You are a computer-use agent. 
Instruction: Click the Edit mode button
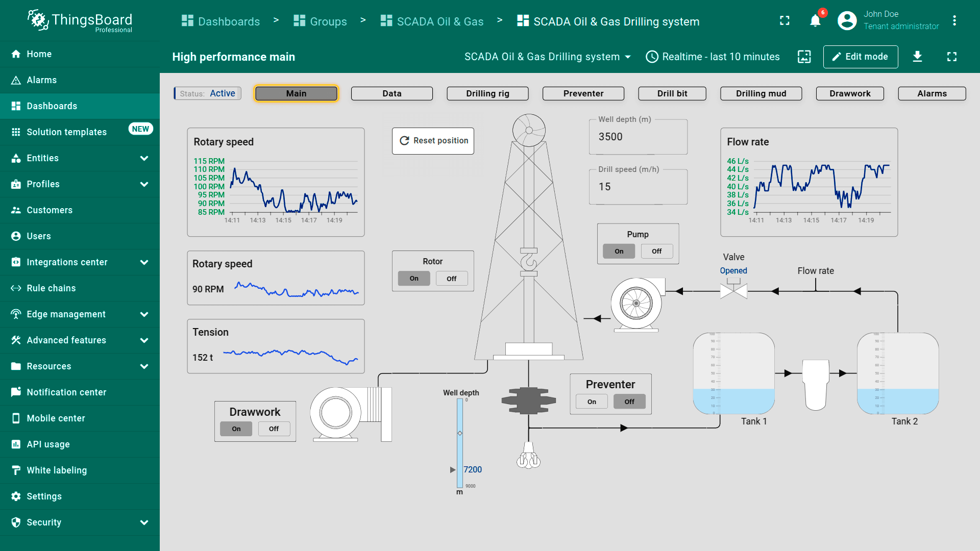click(x=860, y=57)
